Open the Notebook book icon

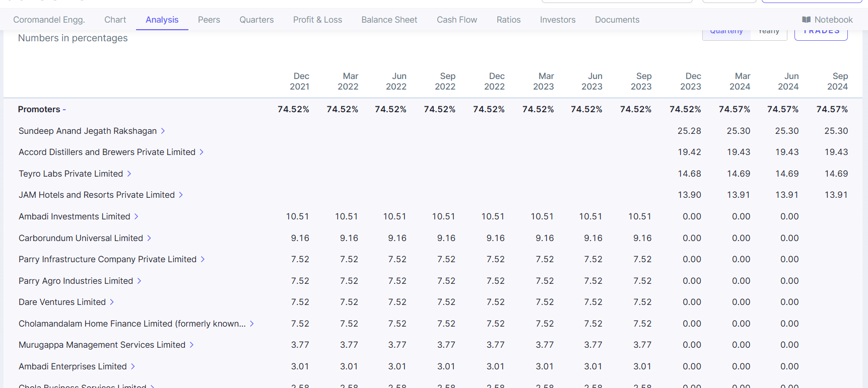tap(807, 20)
